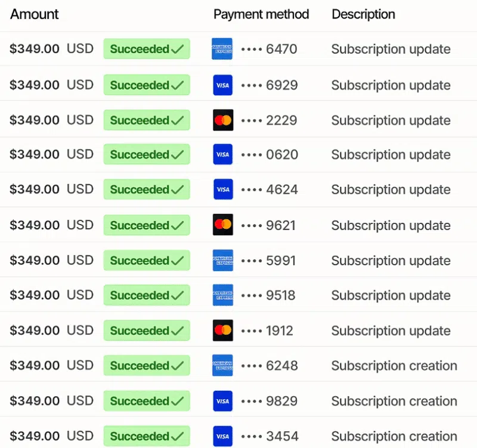Select the card number ending 9621

point(269,226)
